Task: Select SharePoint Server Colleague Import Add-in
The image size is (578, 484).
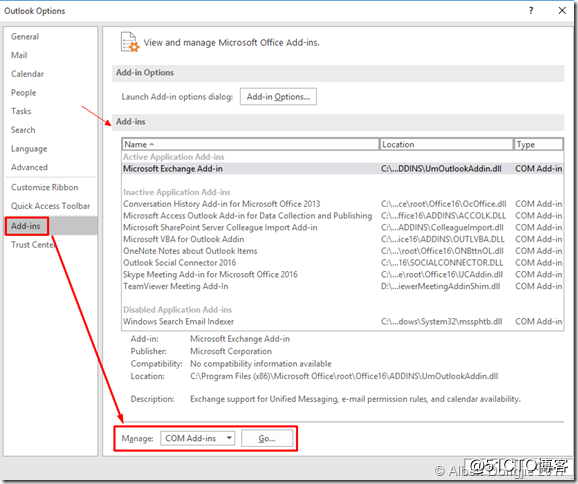Action: click(342, 227)
